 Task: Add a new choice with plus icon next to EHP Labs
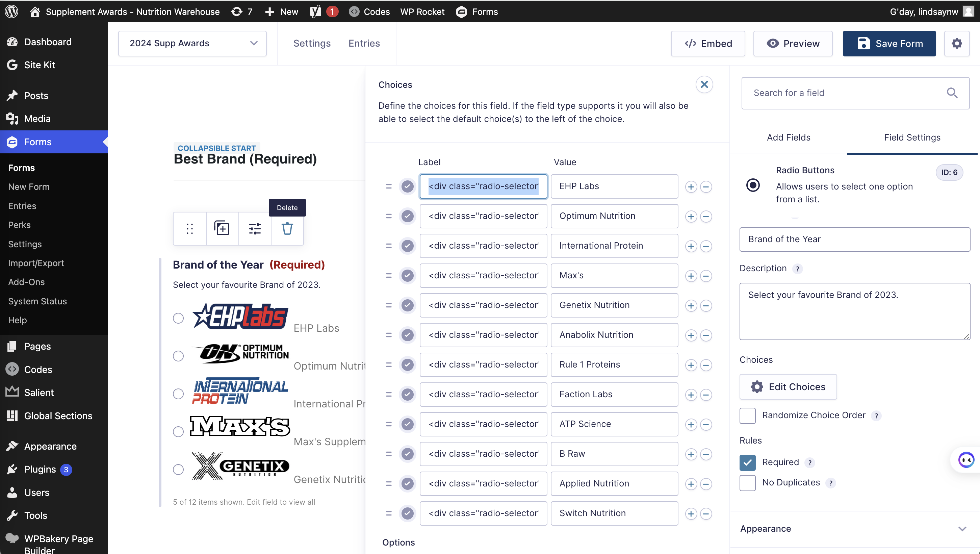[x=691, y=186]
